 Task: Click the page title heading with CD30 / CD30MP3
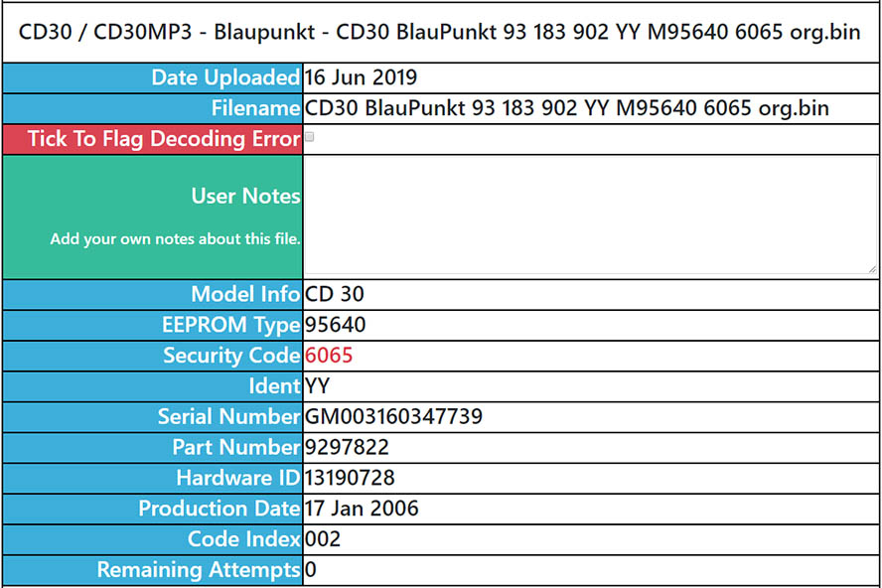click(x=440, y=32)
